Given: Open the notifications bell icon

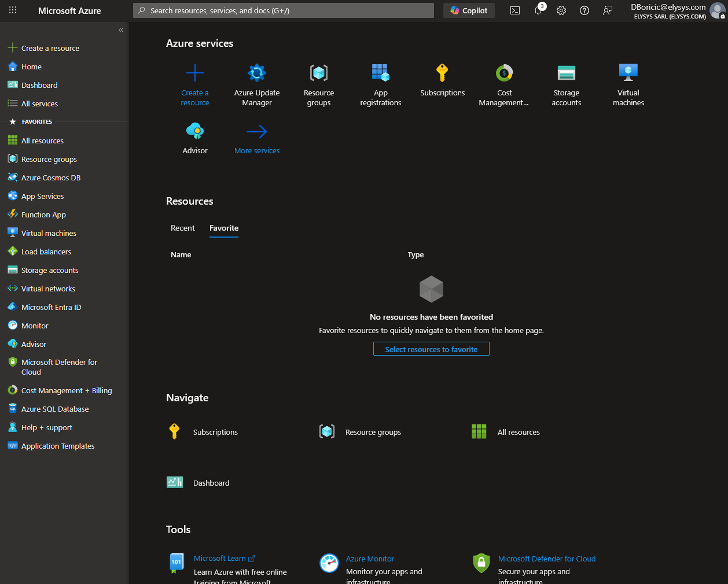Looking at the screenshot, I should point(538,10).
